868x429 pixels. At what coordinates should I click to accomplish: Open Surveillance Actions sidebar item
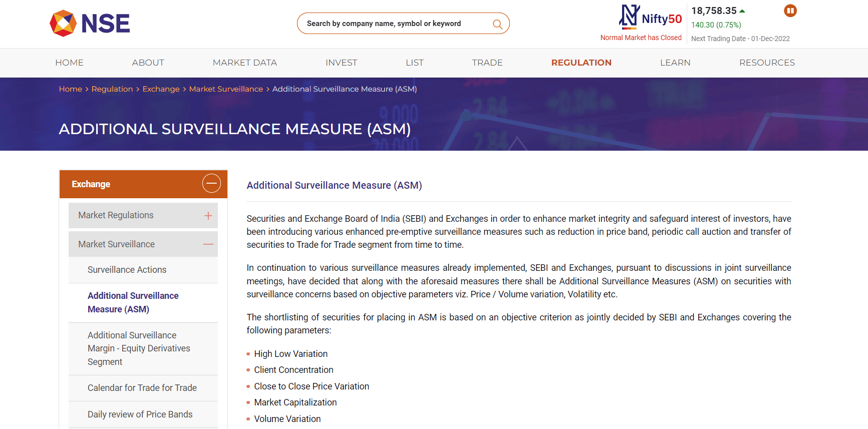(143, 270)
